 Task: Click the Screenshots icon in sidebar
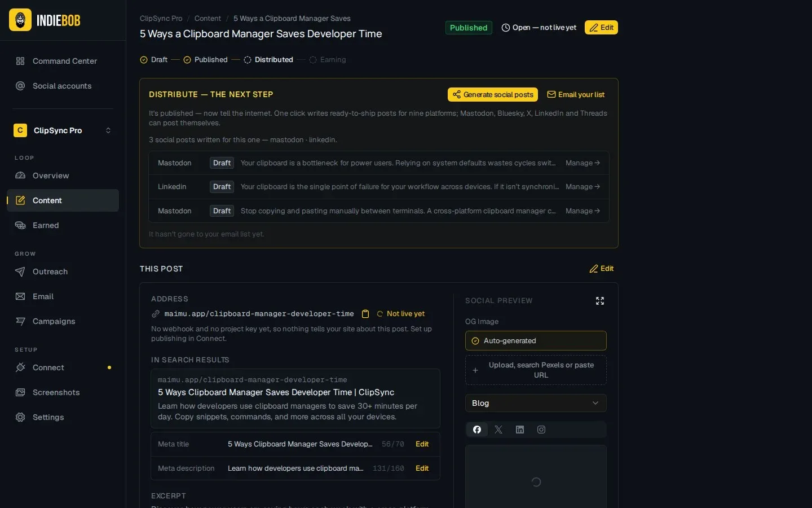click(20, 392)
